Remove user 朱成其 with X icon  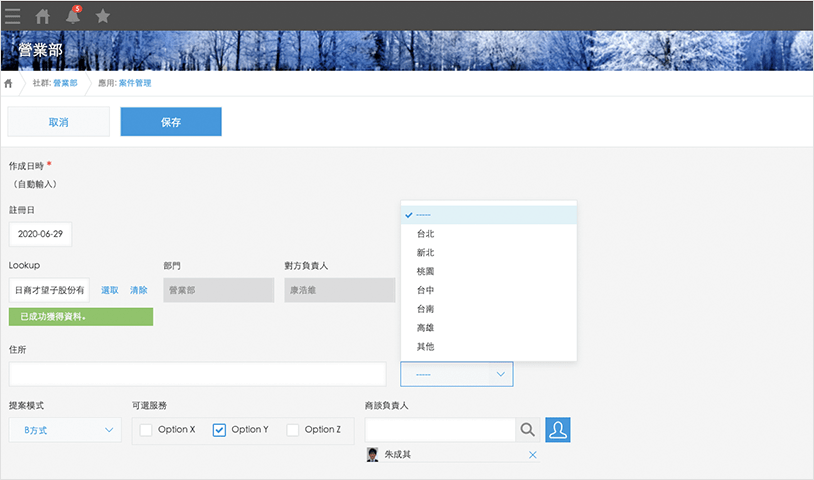[533, 455]
